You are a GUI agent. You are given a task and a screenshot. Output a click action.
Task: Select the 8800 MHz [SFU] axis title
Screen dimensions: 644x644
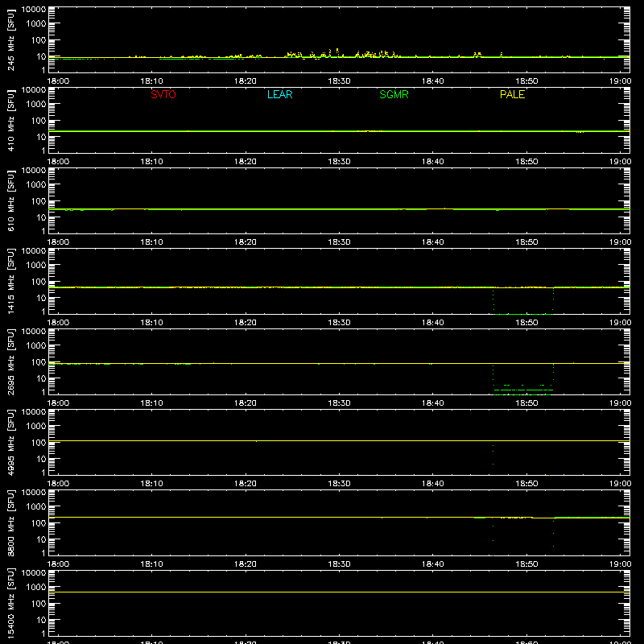tap(10, 523)
